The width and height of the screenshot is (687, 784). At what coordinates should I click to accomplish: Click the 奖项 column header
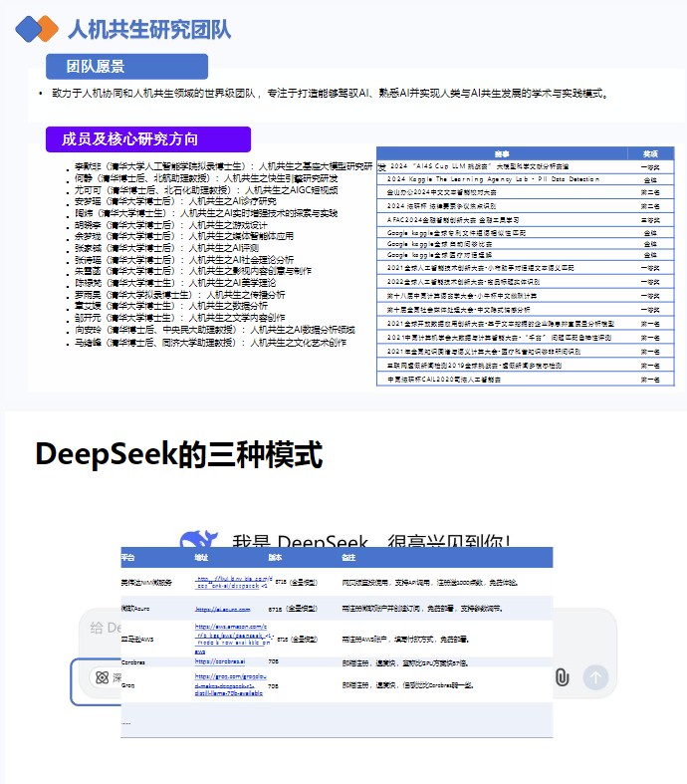[650, 154]
